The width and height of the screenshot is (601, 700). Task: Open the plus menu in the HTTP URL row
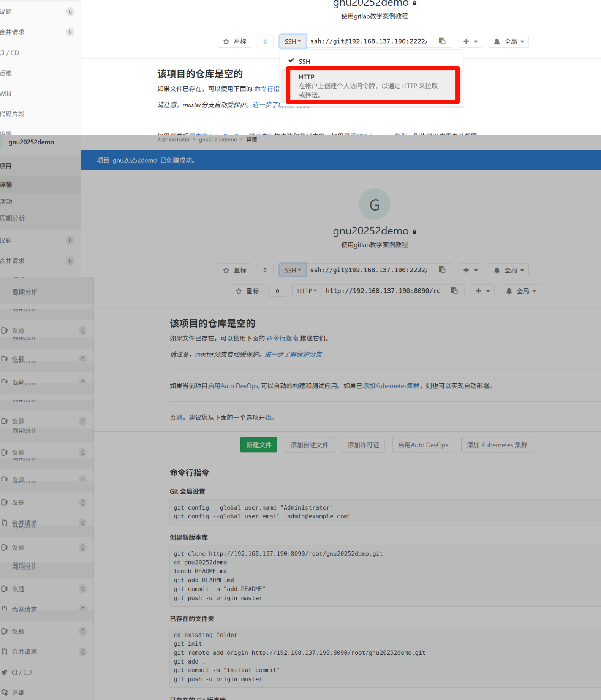[482, 291]
